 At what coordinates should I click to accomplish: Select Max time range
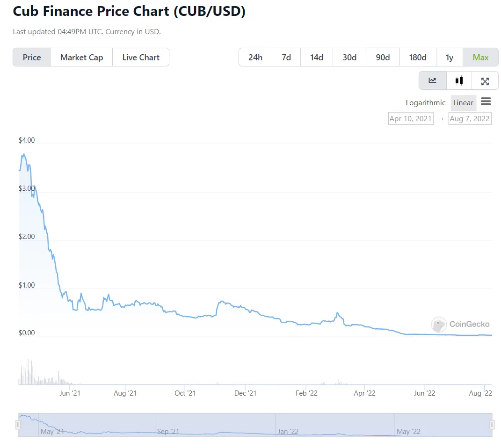[480, 57]
